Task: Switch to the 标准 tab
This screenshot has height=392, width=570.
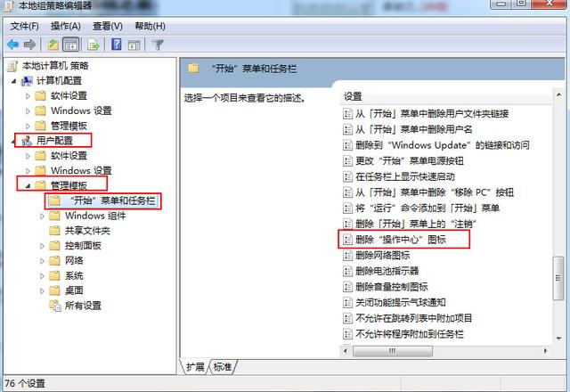Action: click(223, 367)
